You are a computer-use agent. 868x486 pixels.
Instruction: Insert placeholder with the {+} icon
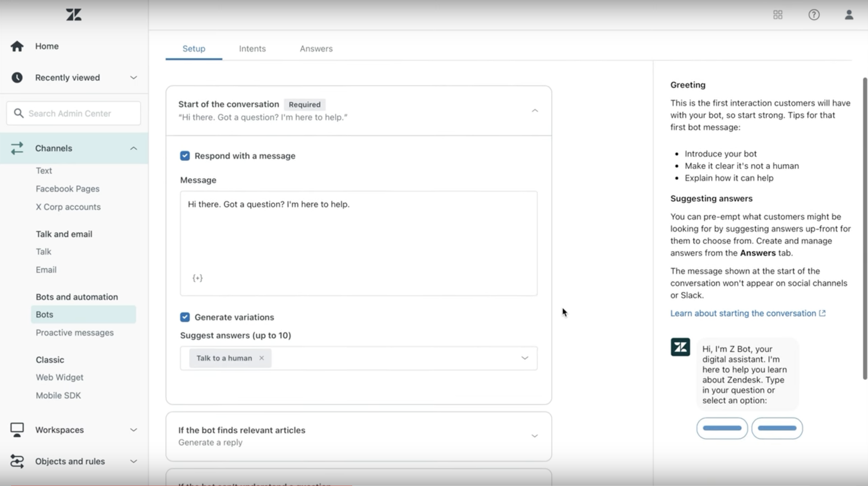[x=198, y=278]
